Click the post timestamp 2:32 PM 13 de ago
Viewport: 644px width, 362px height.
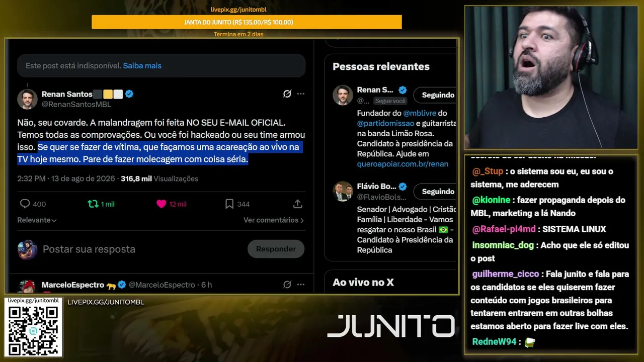[66, 178]
